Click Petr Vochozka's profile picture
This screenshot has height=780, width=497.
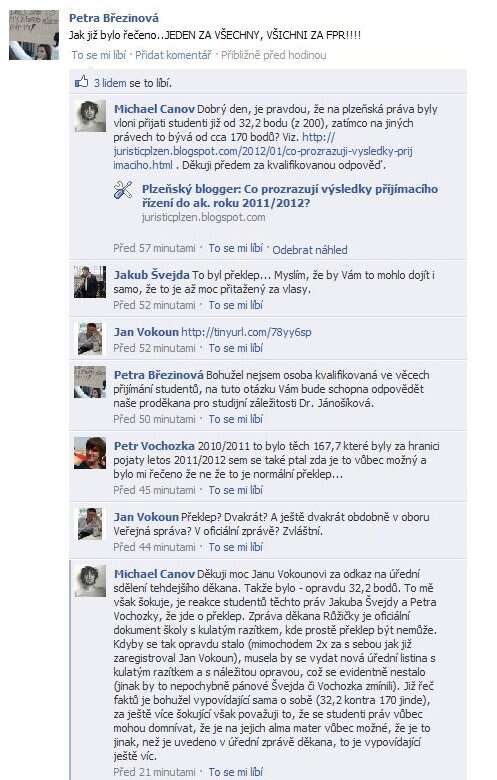(x=90, y=453)
